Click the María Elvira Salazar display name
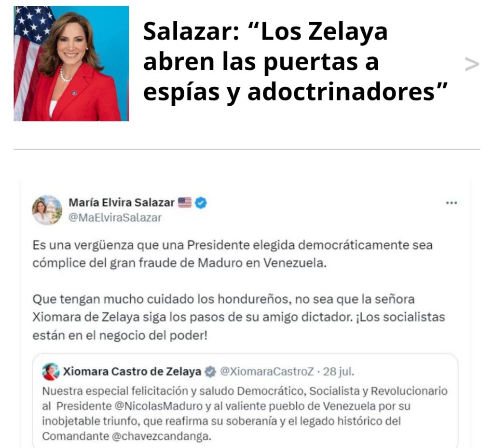 coord(122,202)
